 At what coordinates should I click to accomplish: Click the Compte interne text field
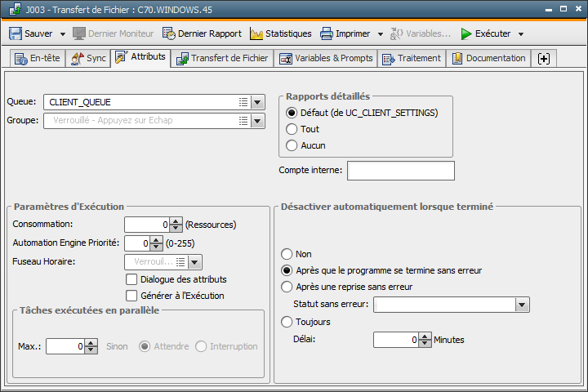coord(400,170)
